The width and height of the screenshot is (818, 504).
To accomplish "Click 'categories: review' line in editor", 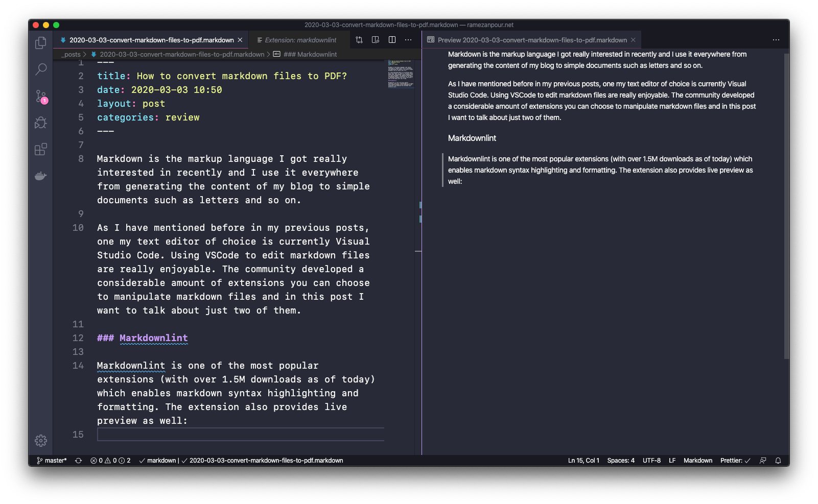I will 148,117.
